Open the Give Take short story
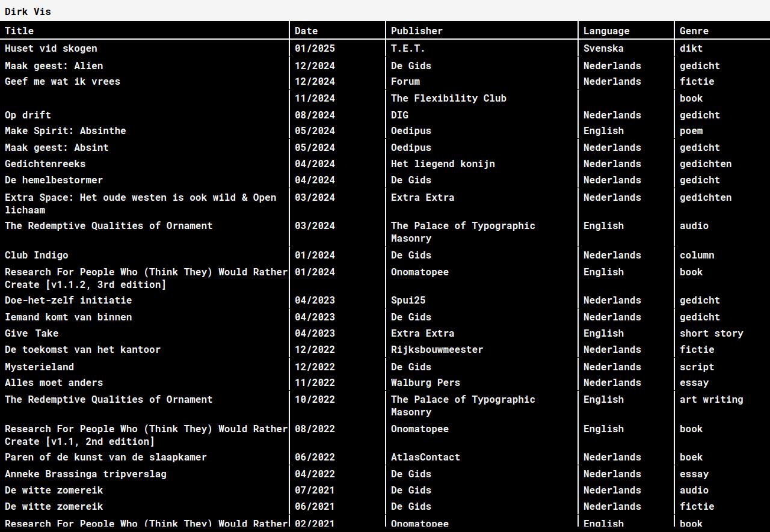The height and width of the screenshot is (532, 770). [32, 333]
